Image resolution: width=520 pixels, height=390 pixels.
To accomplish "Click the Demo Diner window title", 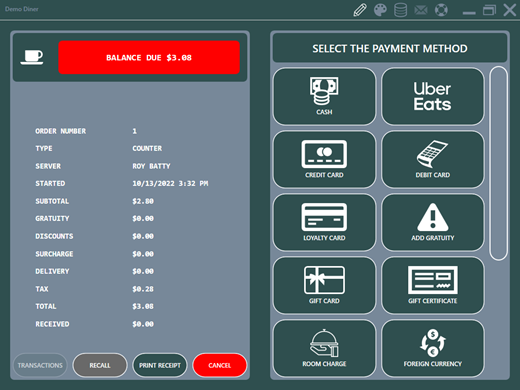I will (x=22, y=9).
